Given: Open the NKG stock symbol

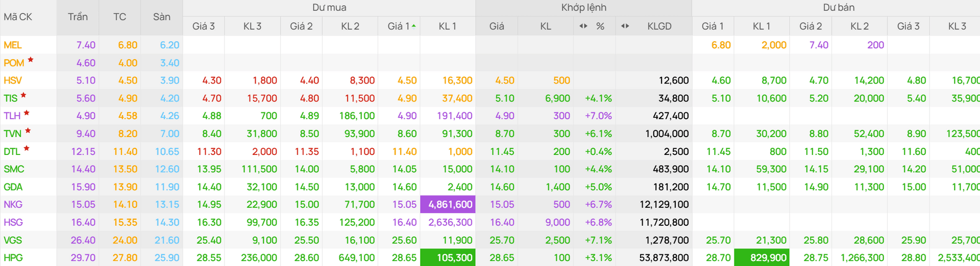Looking at the screenshot, I should click(x=13, y=204).
